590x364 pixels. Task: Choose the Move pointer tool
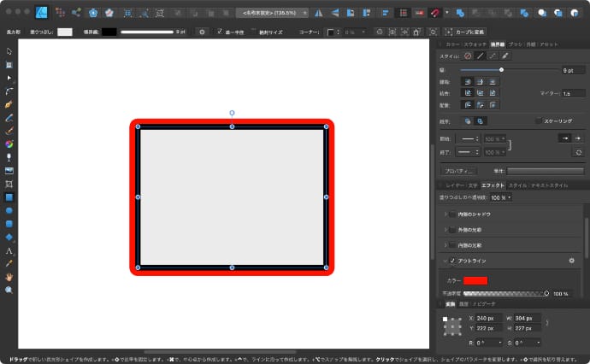(9, 52)
